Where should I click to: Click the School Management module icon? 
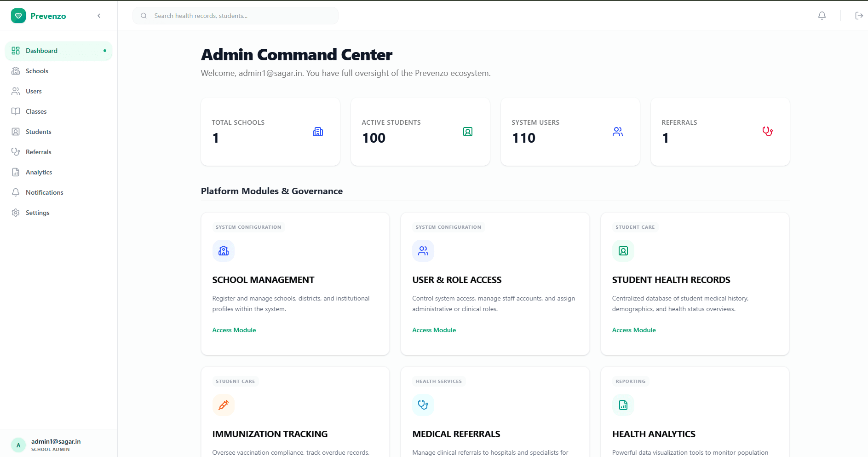pos(224,251)
